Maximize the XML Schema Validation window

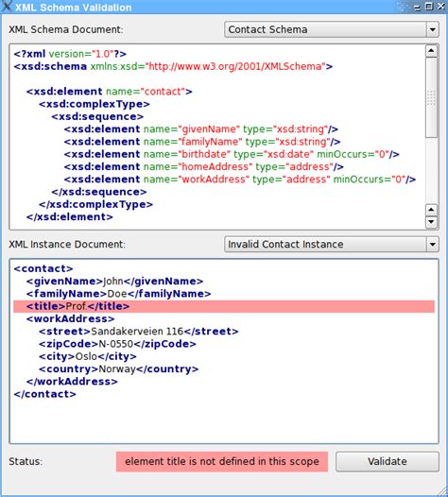pos(429,7)
